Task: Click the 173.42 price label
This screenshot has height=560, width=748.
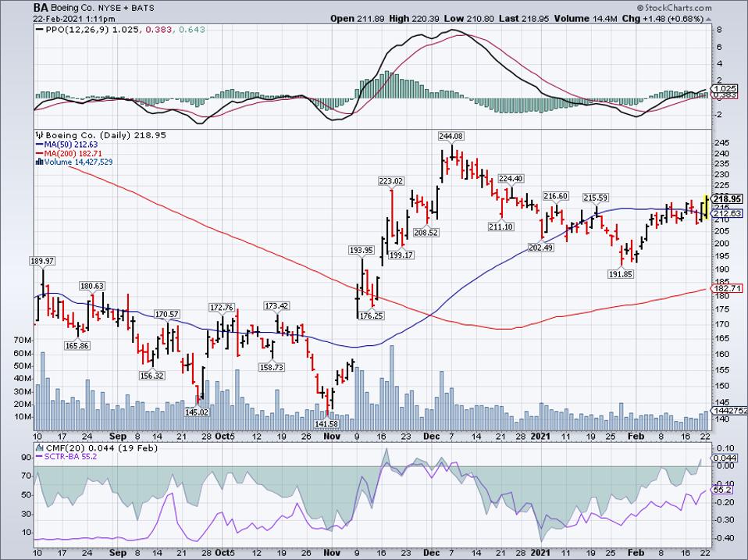Action: pos(276,305)
